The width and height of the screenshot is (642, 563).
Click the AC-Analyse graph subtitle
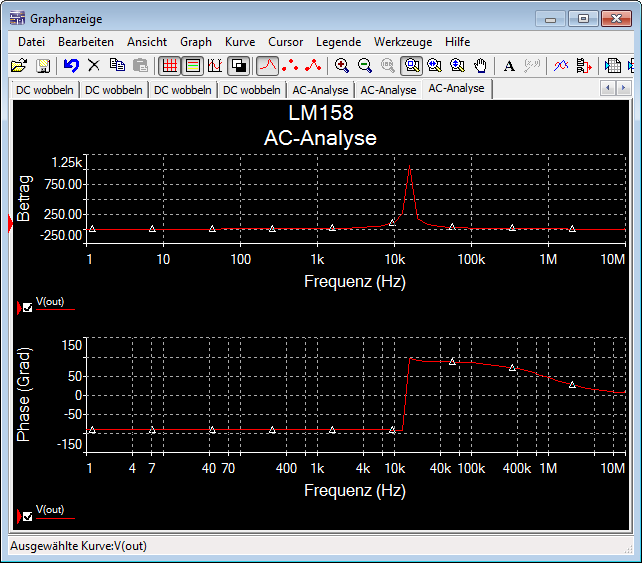(x=320, y=138)
